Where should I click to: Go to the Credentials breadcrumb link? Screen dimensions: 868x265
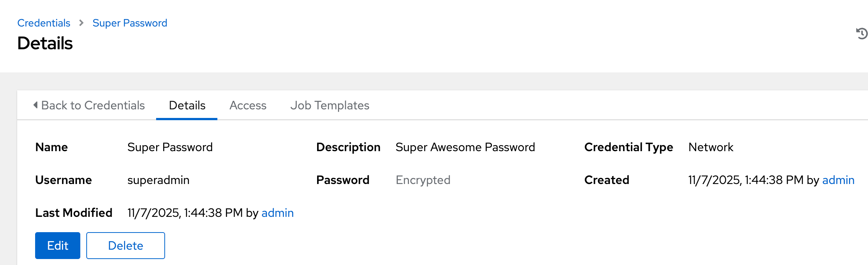[44, 23]
